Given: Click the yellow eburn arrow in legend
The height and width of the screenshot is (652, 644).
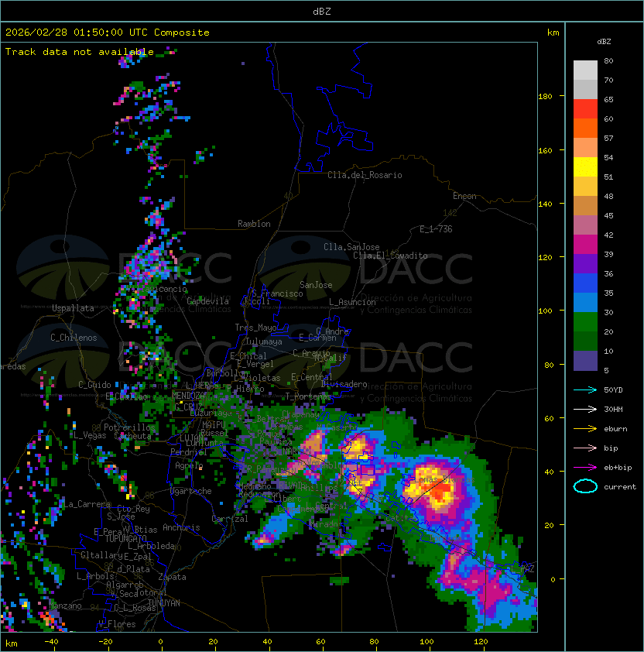Looking at the screenshot, I should pos(585,429).
